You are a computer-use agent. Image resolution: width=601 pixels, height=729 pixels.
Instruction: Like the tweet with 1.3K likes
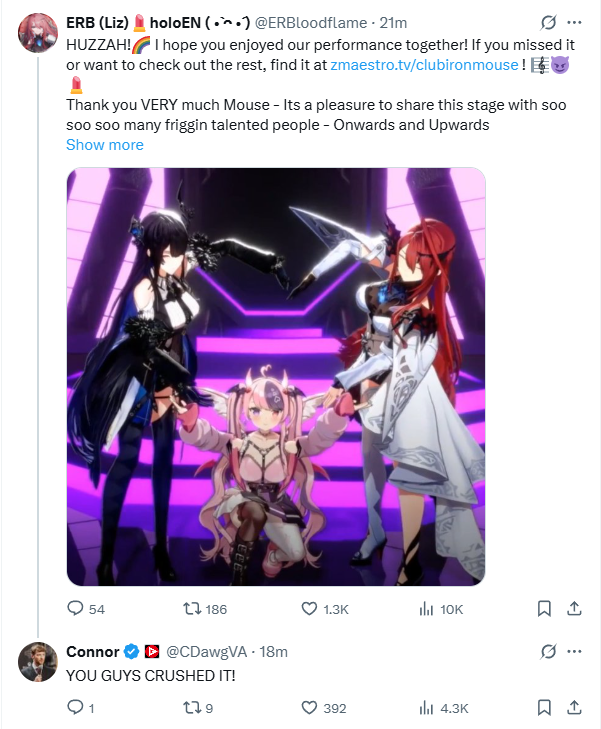tap(324, 609)
